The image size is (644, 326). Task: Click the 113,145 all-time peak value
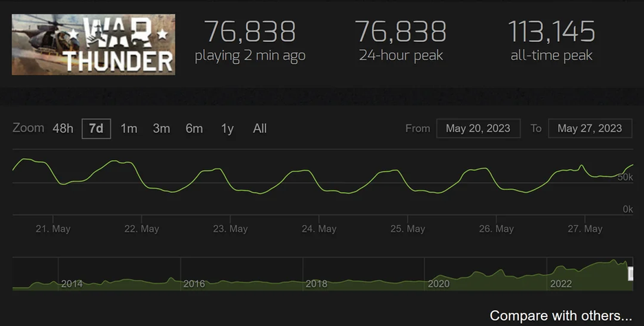(x=552, y=32)
